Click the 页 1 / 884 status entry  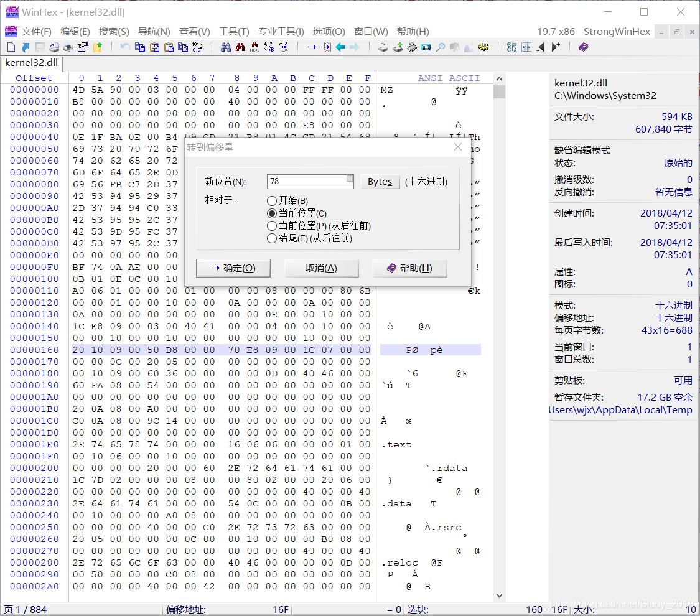(x=25, y=609)
